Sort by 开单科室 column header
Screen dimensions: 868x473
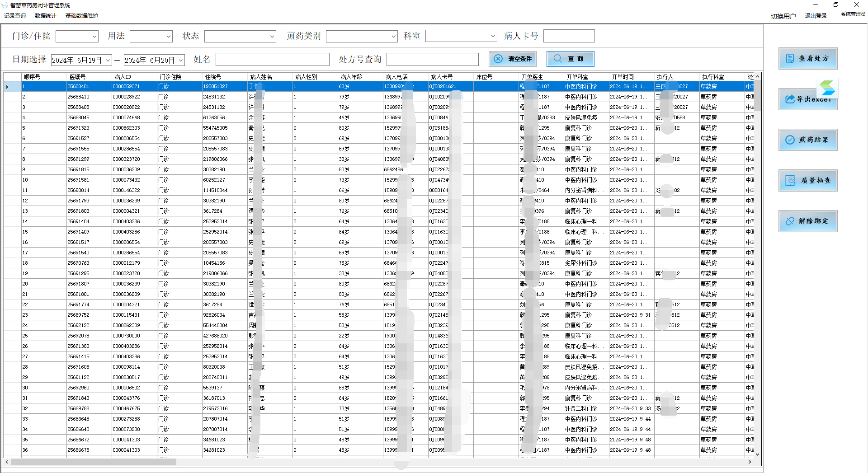tap(586, 77)
